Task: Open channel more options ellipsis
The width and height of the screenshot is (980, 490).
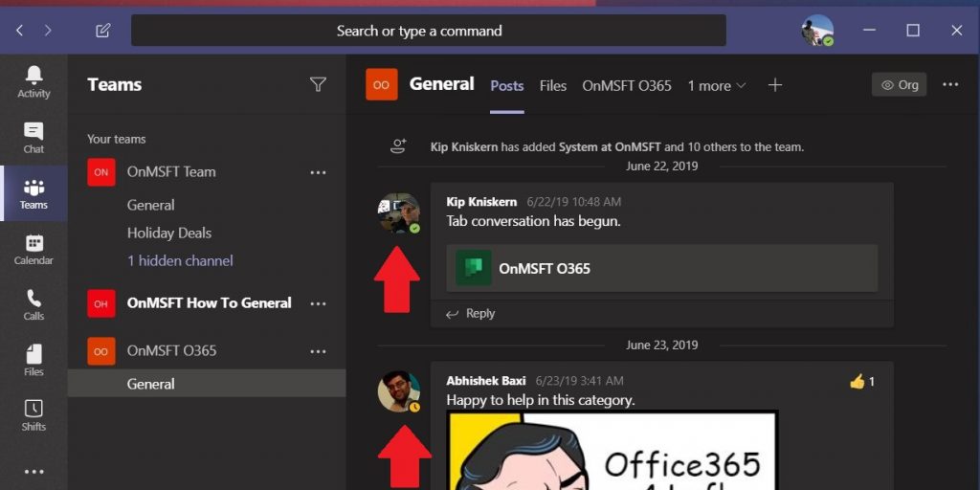Action: (x=950, y=84)
